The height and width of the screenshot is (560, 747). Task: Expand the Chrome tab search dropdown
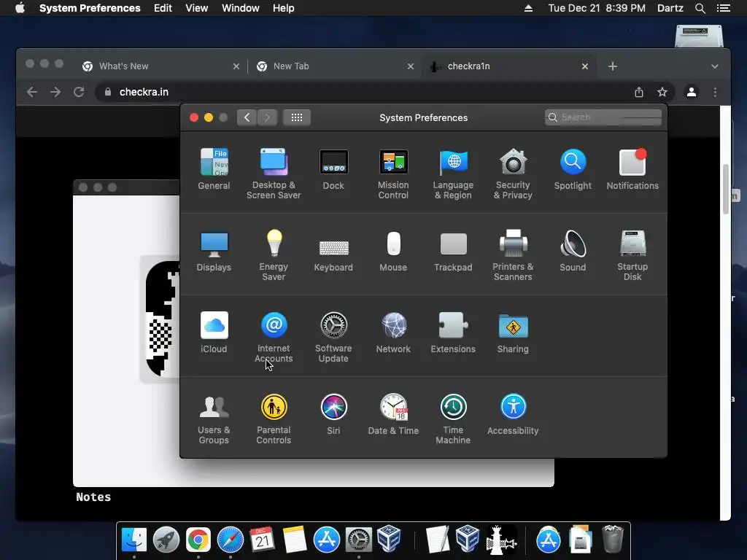point(715,66)
